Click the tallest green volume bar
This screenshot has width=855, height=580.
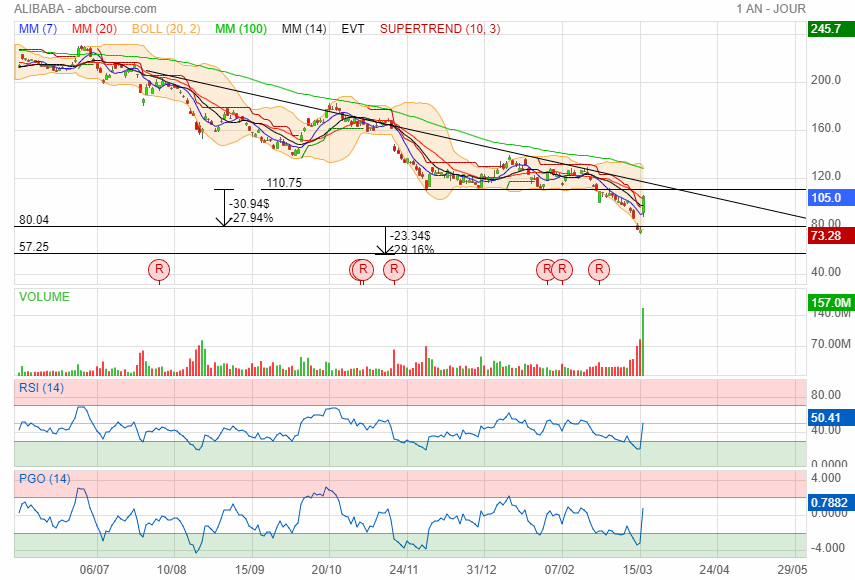[x=643, y=342]
